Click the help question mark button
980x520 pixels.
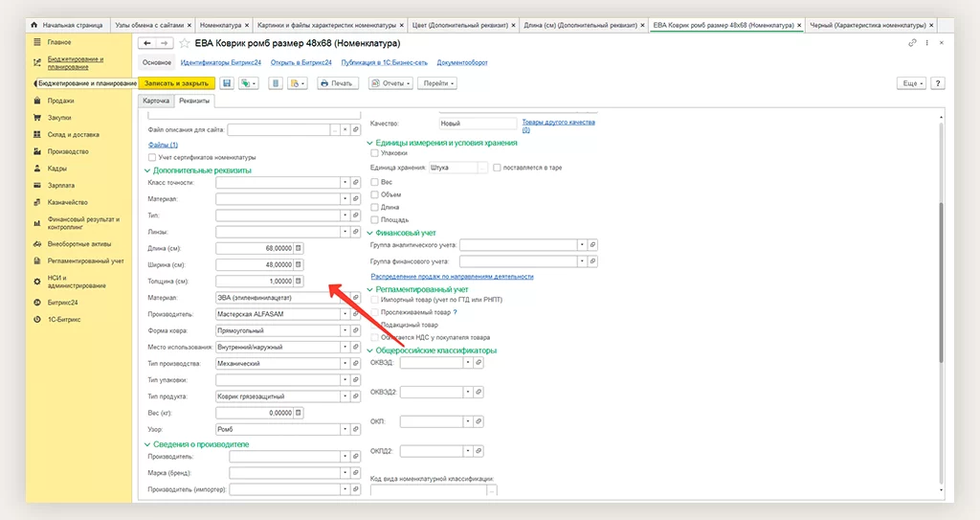pos(937,83)
